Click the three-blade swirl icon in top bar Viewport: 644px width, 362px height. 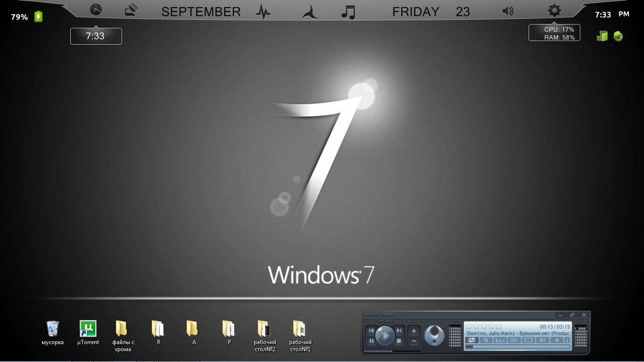pyautogui.click(x=310, y=11)
